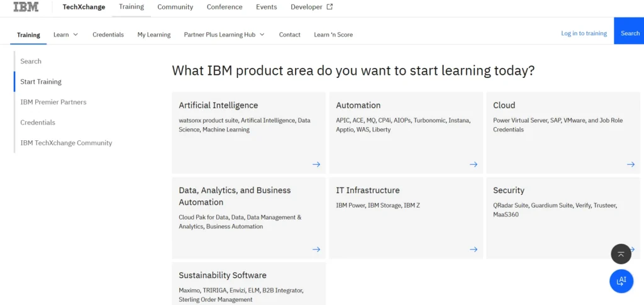The height and width of the screenshot is (305, 644).
Task: Click the IT Infrastructure card arrow
Action: point(474,249)
